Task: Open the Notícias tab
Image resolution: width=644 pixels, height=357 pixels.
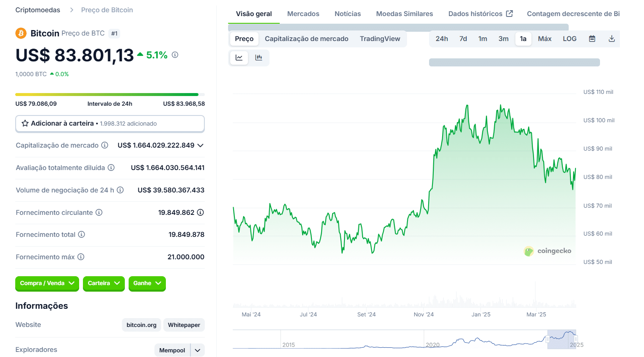Action: pos(347,13)
